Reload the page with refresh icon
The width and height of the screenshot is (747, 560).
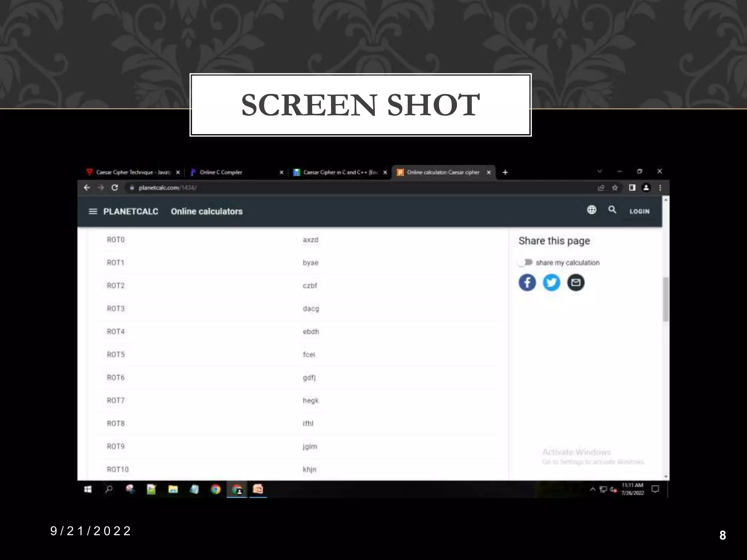(115, 188)
